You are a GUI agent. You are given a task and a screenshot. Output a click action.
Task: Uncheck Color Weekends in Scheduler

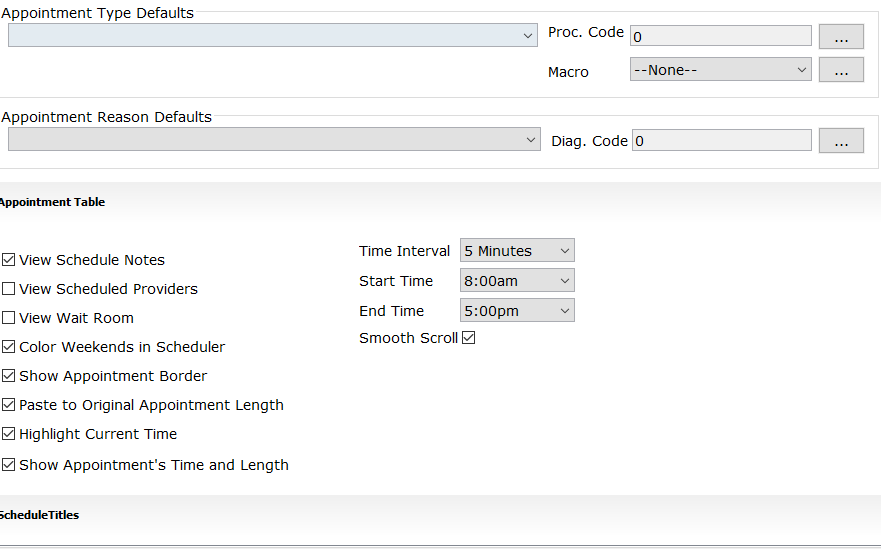(x=9, y=347)
